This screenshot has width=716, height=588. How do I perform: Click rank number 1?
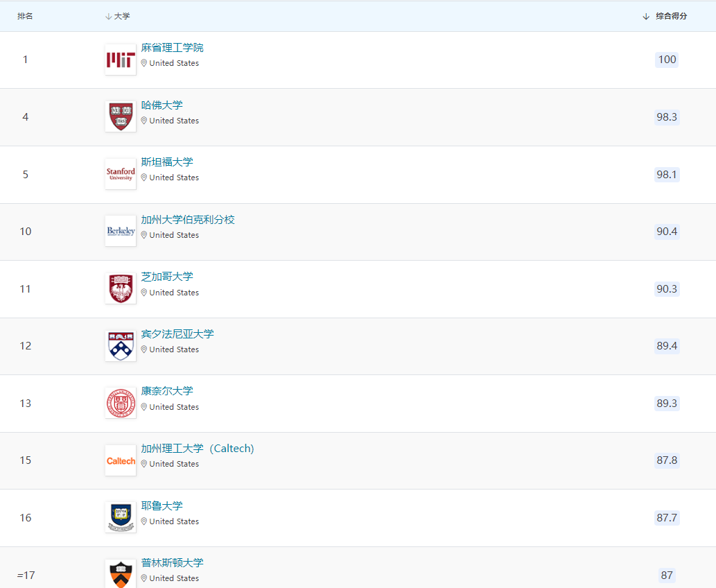point(26,60)
